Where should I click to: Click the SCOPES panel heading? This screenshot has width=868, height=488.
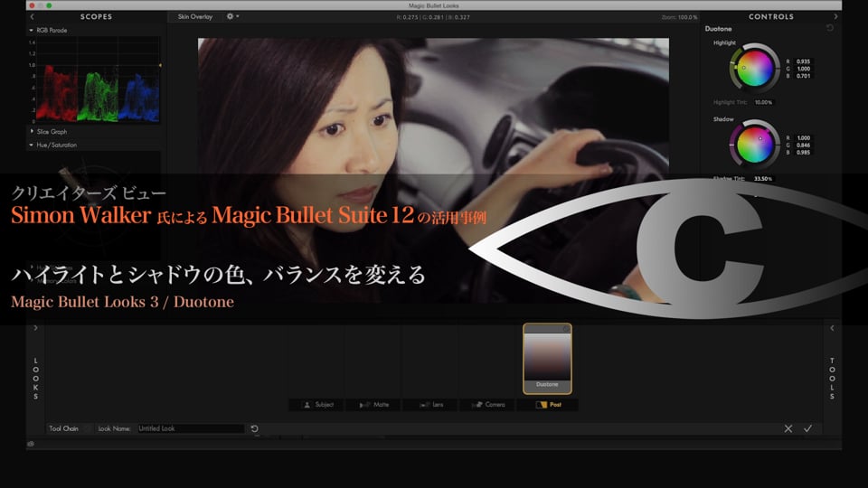click(x=96, y=16)
